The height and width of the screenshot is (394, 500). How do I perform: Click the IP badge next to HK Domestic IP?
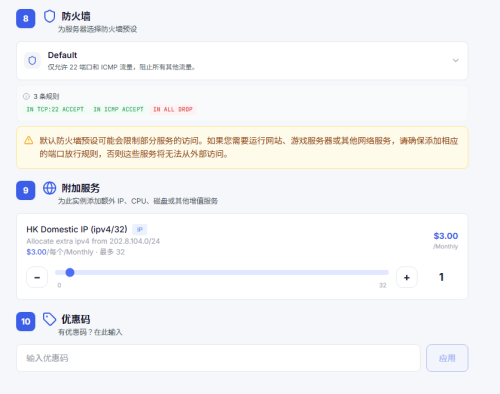[x=140, y=229]
